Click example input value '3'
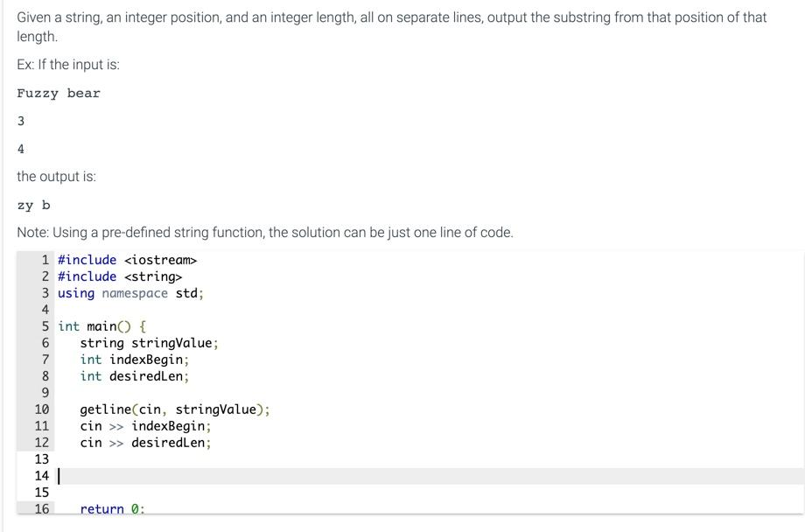 click(20, 122)
